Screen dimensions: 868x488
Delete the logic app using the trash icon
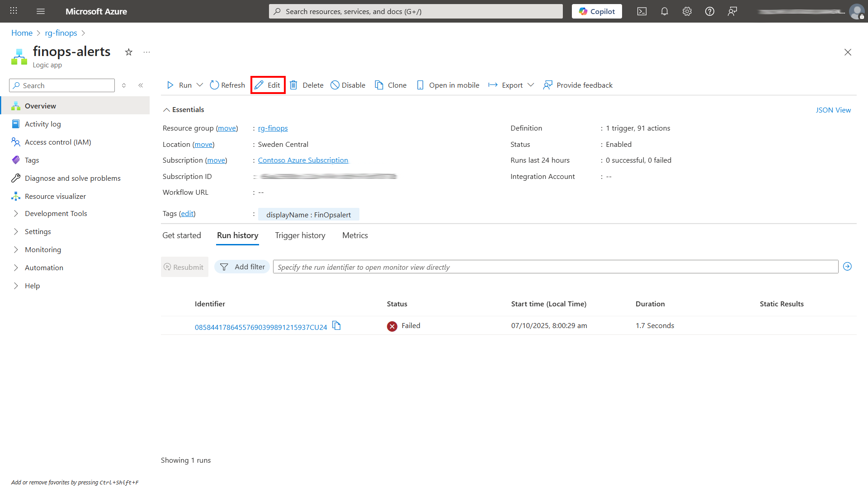pos(307,85)
